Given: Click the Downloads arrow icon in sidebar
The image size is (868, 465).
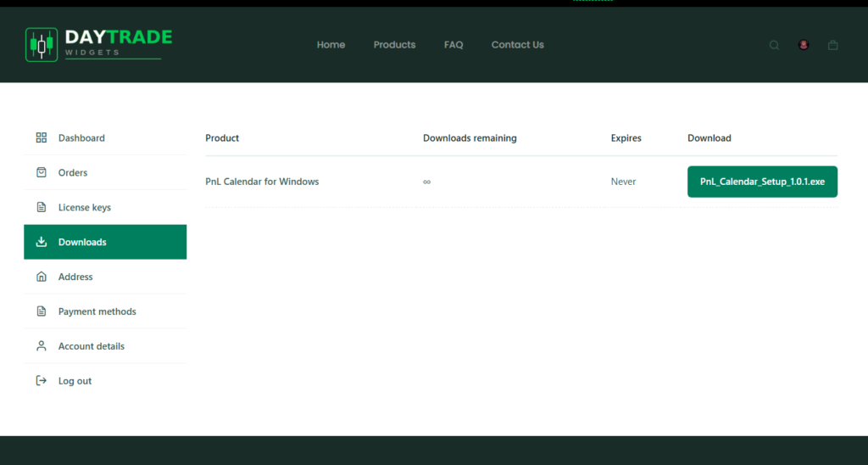Looking at the screenshot, I should (x=42, y=242).
